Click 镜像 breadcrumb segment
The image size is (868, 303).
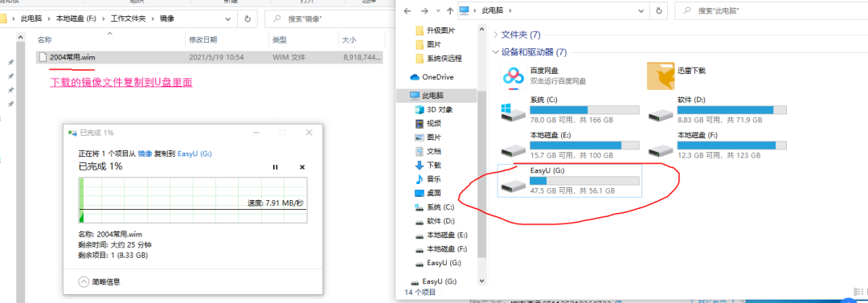coord(166,18)
